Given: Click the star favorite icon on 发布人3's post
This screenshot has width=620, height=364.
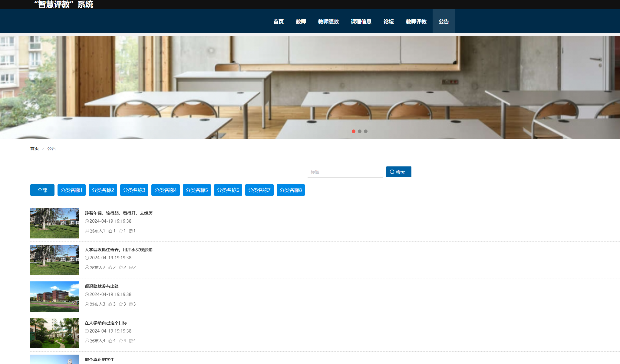Looking at the screenshot, I should 121,304.
